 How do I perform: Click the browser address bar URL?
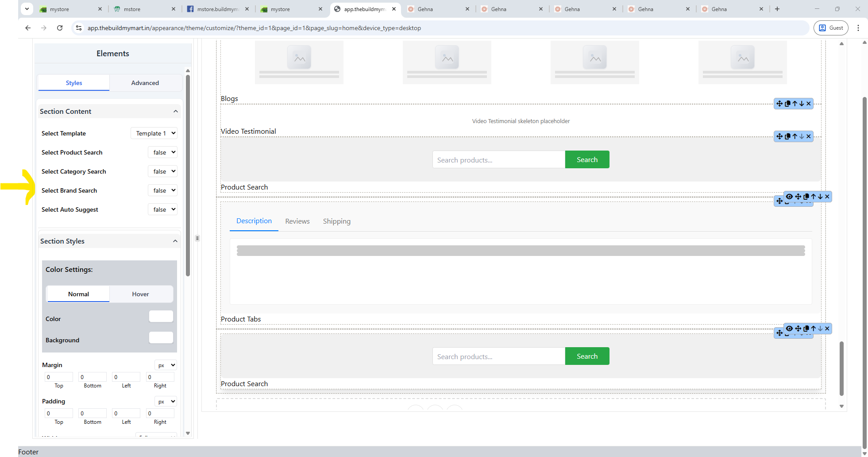(x=254, y=28)
